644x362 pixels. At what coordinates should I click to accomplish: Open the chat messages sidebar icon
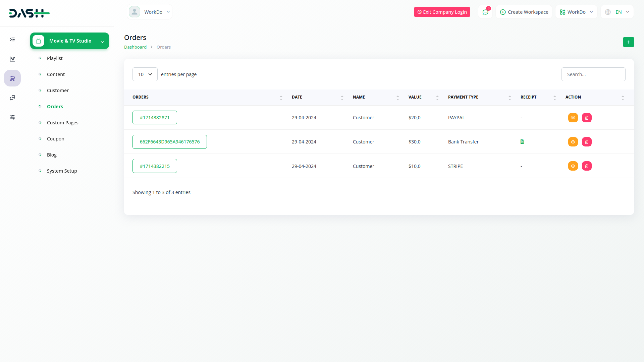[x=12, y=98]
